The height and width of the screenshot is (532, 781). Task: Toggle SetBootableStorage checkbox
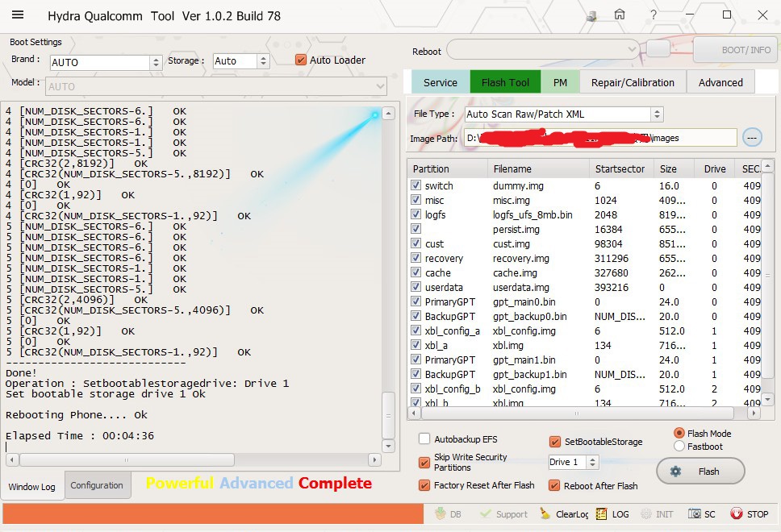point(554,442)
